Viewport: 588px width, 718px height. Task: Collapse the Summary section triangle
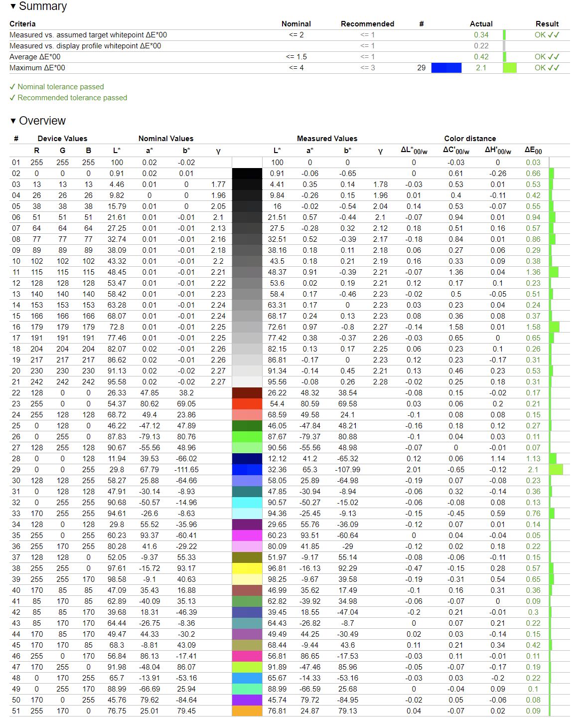13,6
